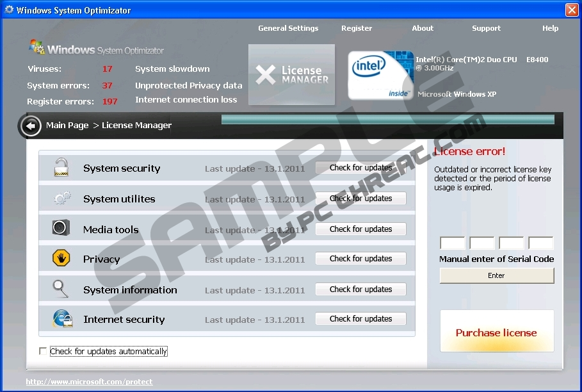This screenshot has width=582, height=392.
Task: Click Internet connection loss text
Action: [186, 100]
